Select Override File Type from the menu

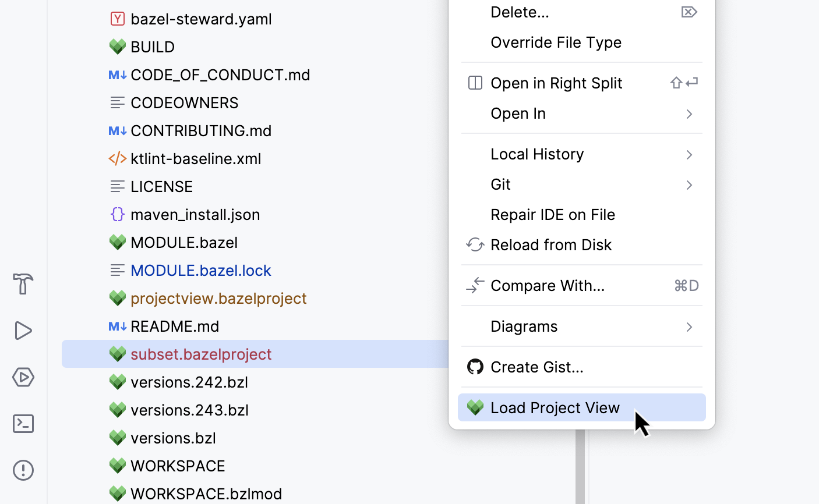[556, 42]
